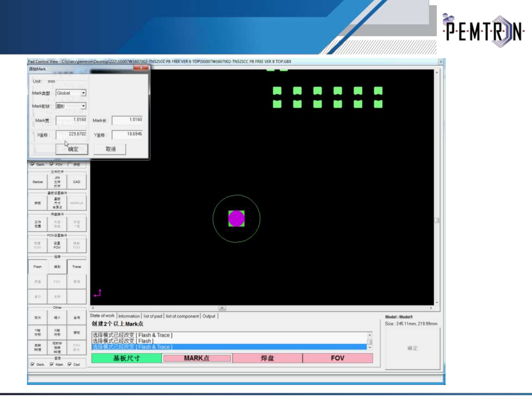Switch to the Information tab

129,316
